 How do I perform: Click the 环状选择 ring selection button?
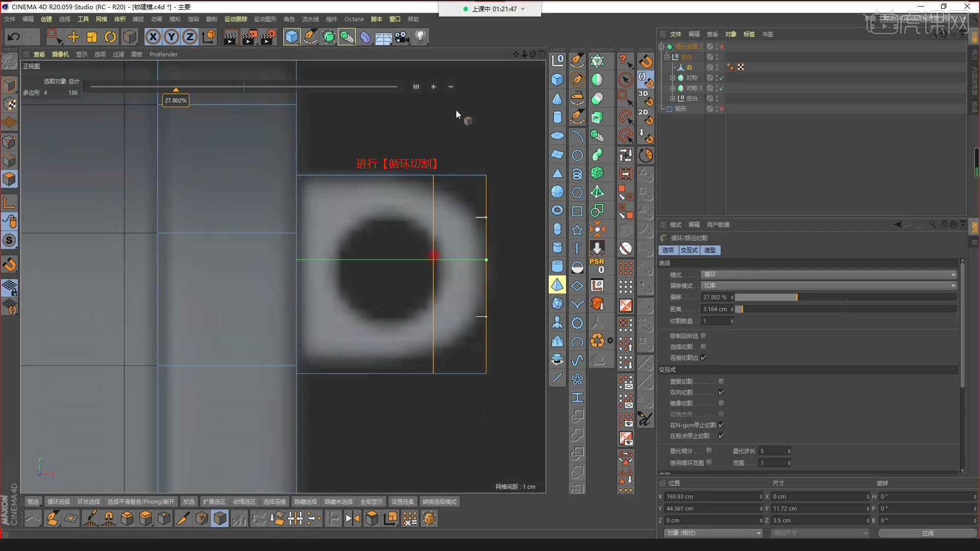[89, 502]
